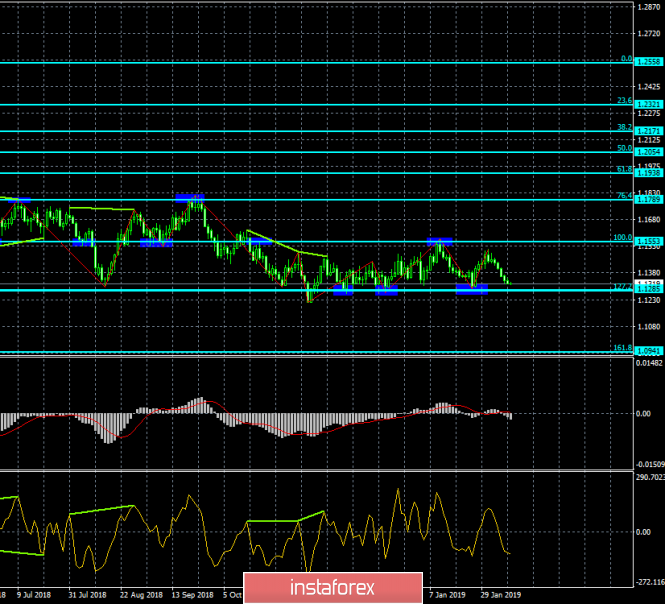Click the 31 Jul 2018 date label

pos(87,595)
